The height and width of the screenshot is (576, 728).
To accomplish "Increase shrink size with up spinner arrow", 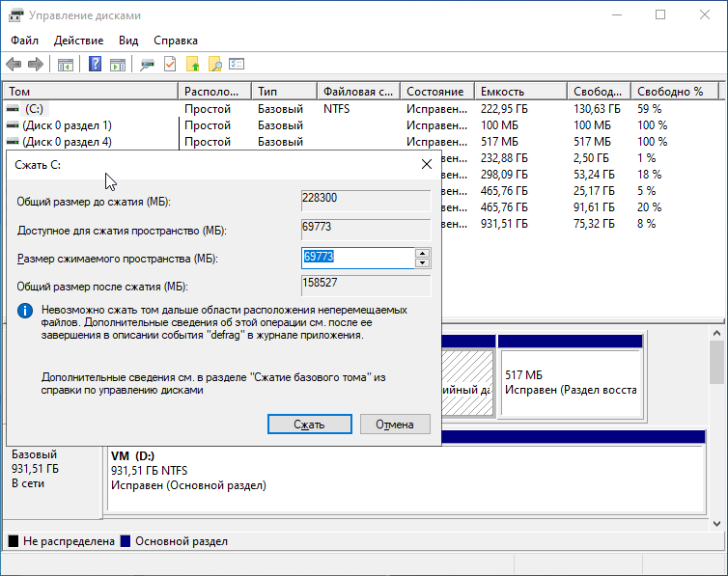I will tap(422, 253).
